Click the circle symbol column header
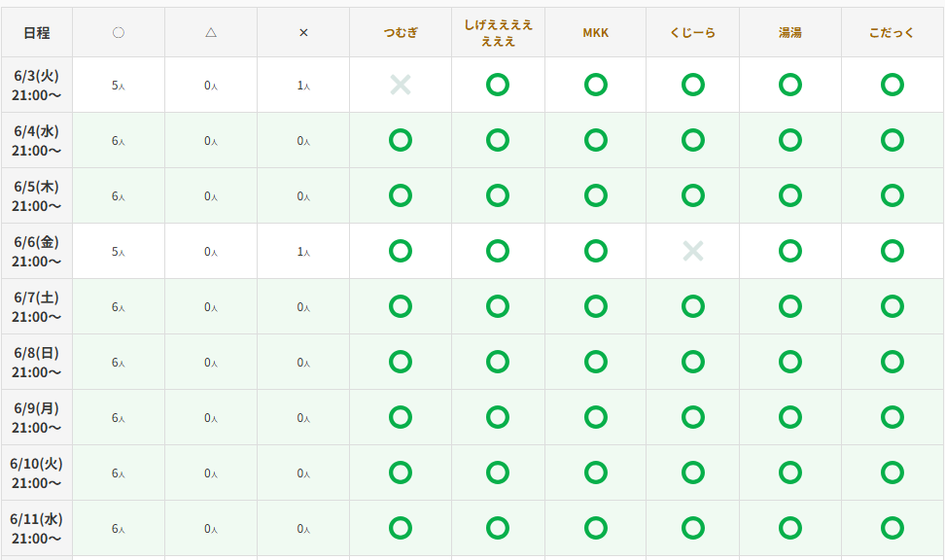The image size is (945, 560). [x=119, y=32]
